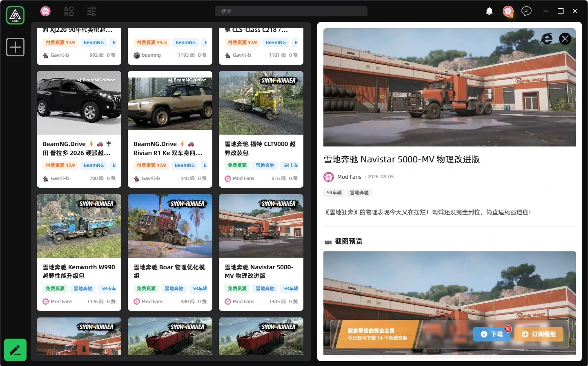Open the Rivian R1 mod thumbnail

170,103
